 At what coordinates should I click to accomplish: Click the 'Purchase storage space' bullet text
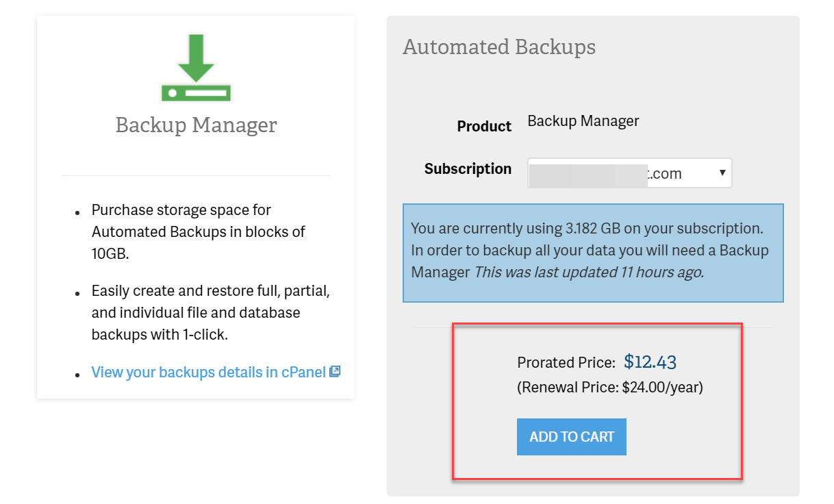tap(181, 210)
